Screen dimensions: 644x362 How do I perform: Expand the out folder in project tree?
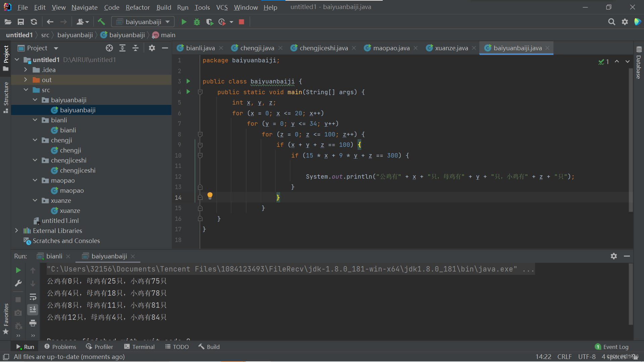pos(25,80)
